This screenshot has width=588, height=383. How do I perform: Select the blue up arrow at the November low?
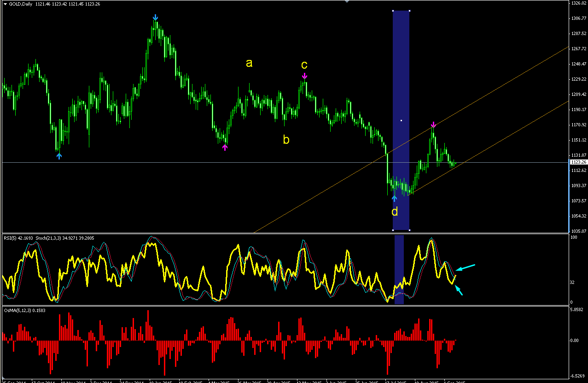(x=59, y=156)
